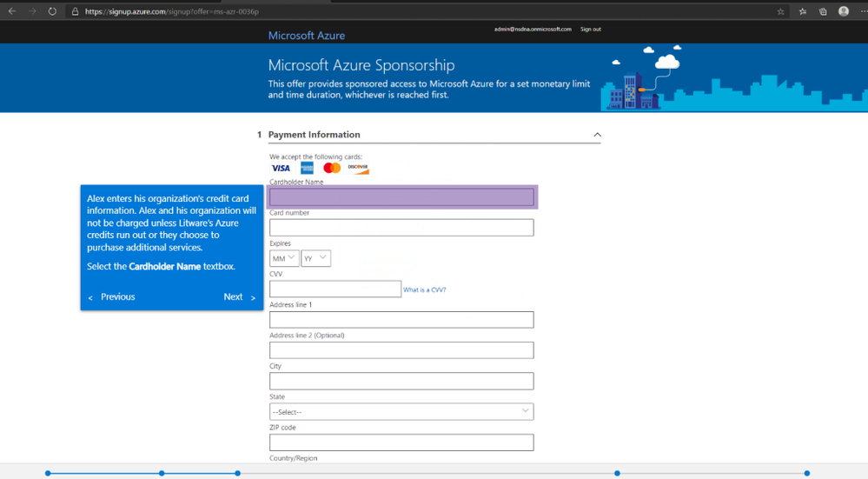Click the Microsoft Azure Sponsorship title
Screen dimensions: 868x479
pos(361,65)
